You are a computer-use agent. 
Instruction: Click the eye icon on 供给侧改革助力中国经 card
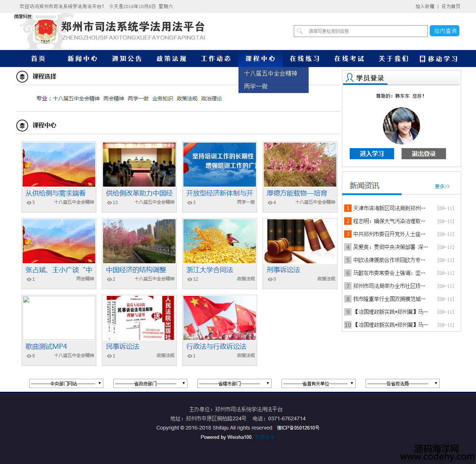[x=109, y=203]
